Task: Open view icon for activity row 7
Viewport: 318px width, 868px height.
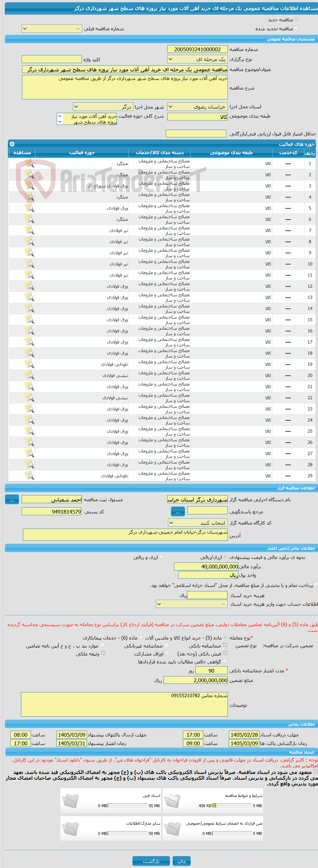Action: click(29, 230)
